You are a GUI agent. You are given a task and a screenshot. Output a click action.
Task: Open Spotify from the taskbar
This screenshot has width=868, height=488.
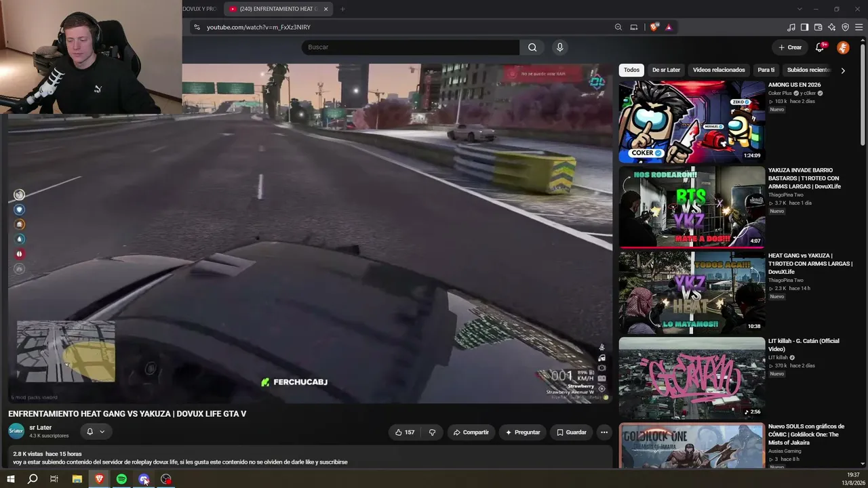pos(121,479)
